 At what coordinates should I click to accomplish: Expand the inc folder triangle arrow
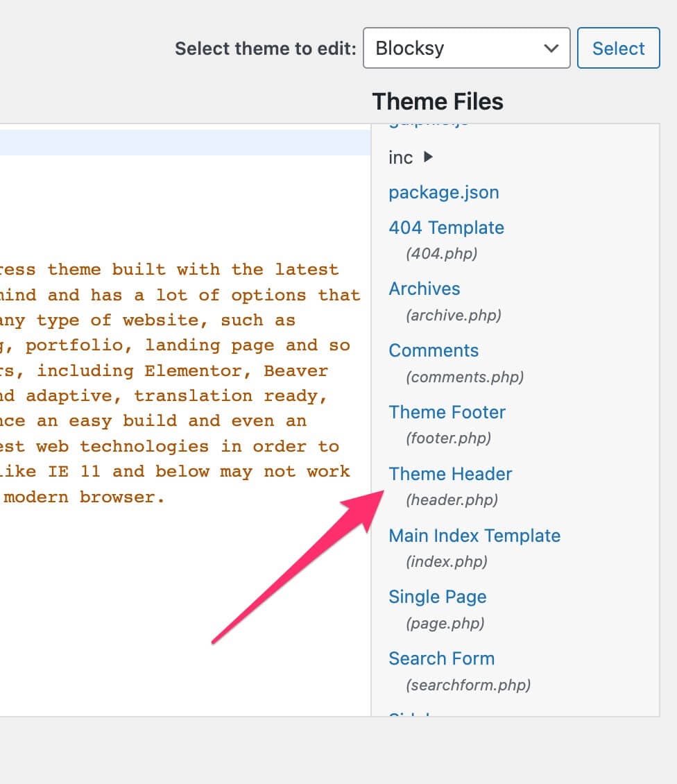point(428,157)
